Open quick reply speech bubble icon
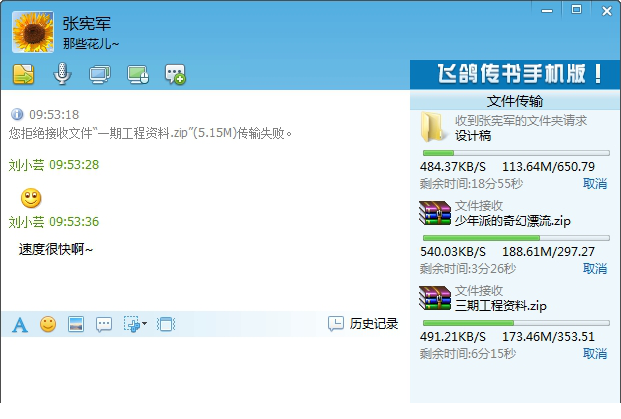This screenshot has height=419, width=621. 104,325
